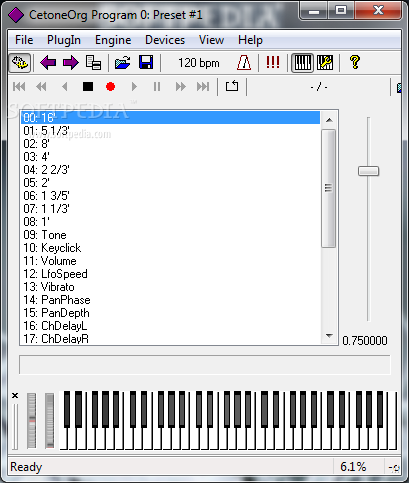Select the 15: PanDepth parameter
The width and height of the screenshot is (409, 483).
(170, 313)
